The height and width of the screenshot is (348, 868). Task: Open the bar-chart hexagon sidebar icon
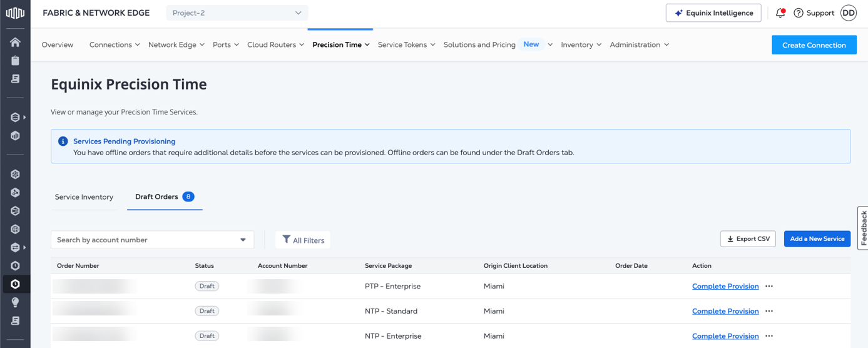pos(15,135)
